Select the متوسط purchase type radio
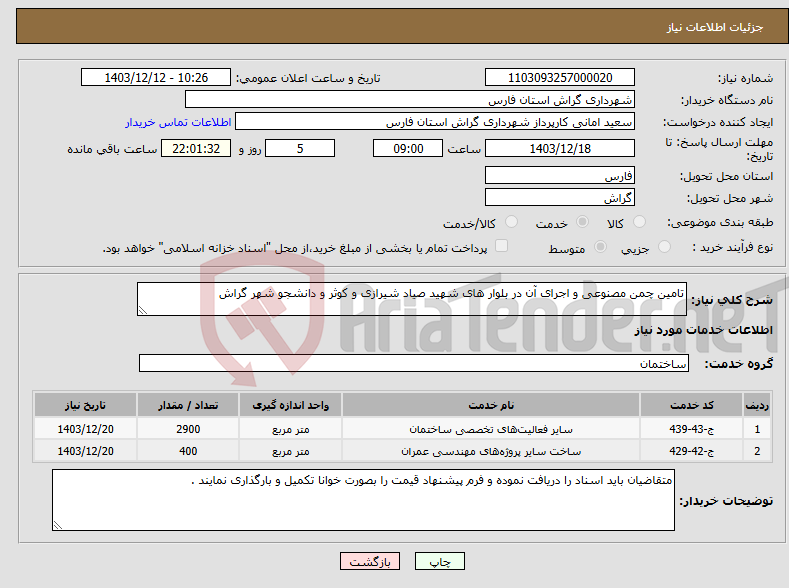This screenshot has height=588, width=789. [x=600, y=246]
